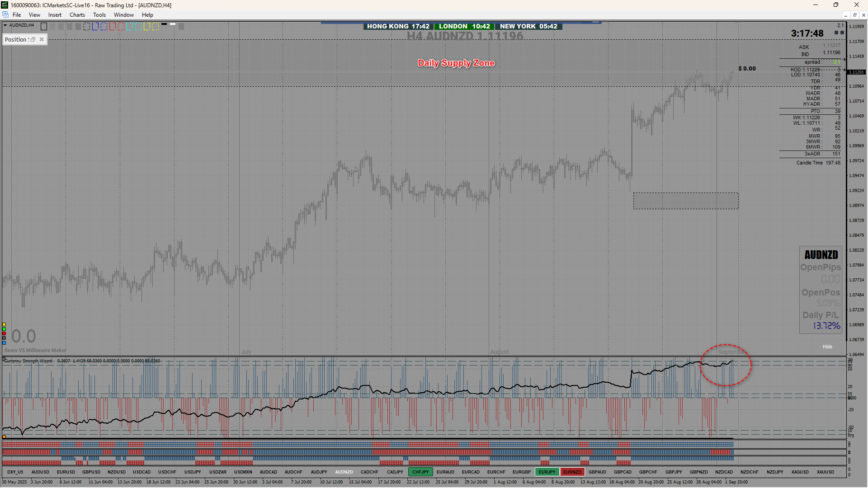This screenshot has height=488, width=868.
Task: Expand the AUDNZD,H4 chart dropdown arrow
Action: pos(5,25)
